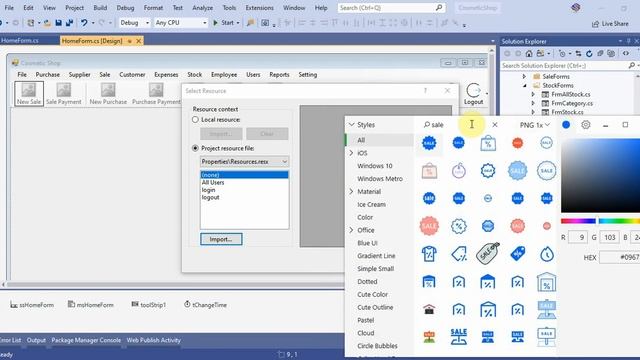This screenshot has width=640, height=360.
Task: Open the Package Manager Console tab
Action: [86, 340]
